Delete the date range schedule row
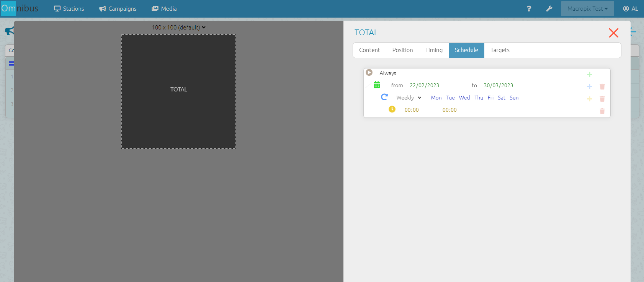 [602, 87]
